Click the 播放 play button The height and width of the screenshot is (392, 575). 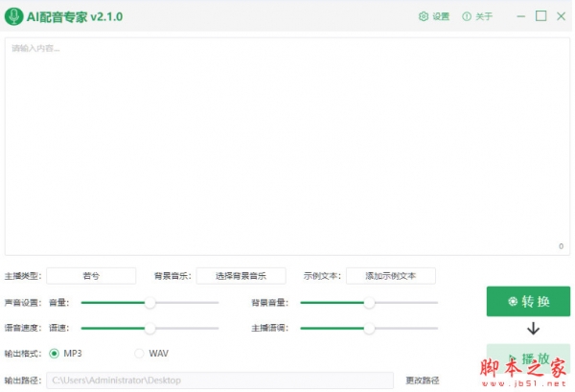point(528,358)
